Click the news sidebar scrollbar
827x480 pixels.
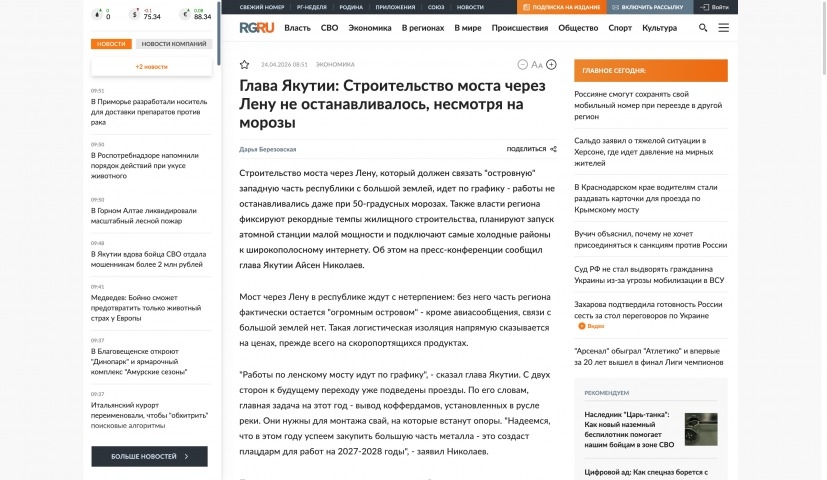tap(218, 32)
